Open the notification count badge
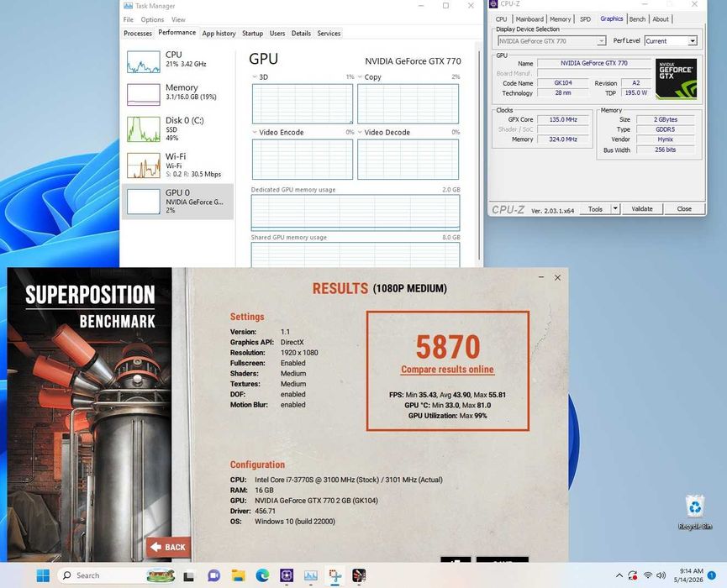 click(x=712, y=576)
